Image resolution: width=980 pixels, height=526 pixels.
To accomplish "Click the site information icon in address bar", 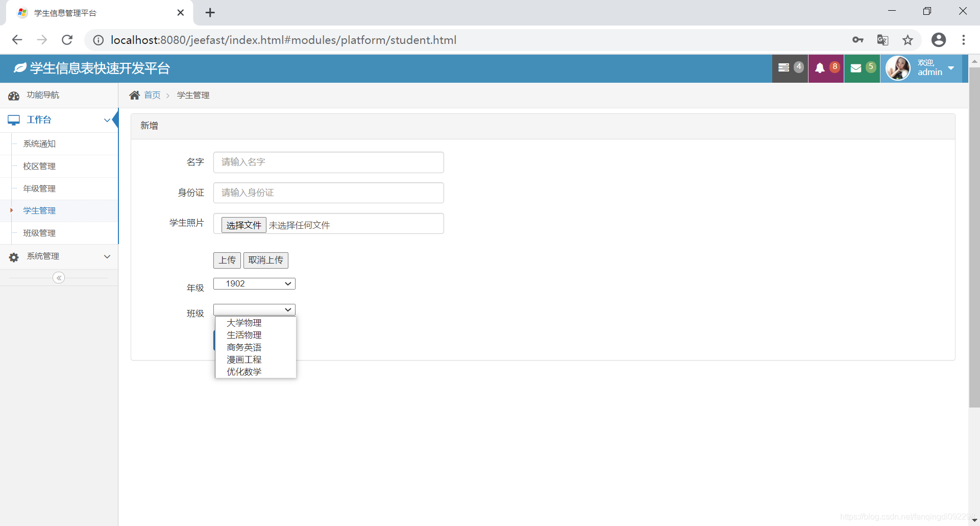I will (x=98, y=40).
